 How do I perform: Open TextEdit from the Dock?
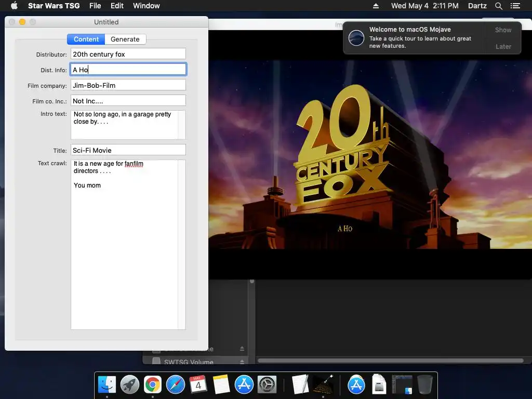click(300, 384)
